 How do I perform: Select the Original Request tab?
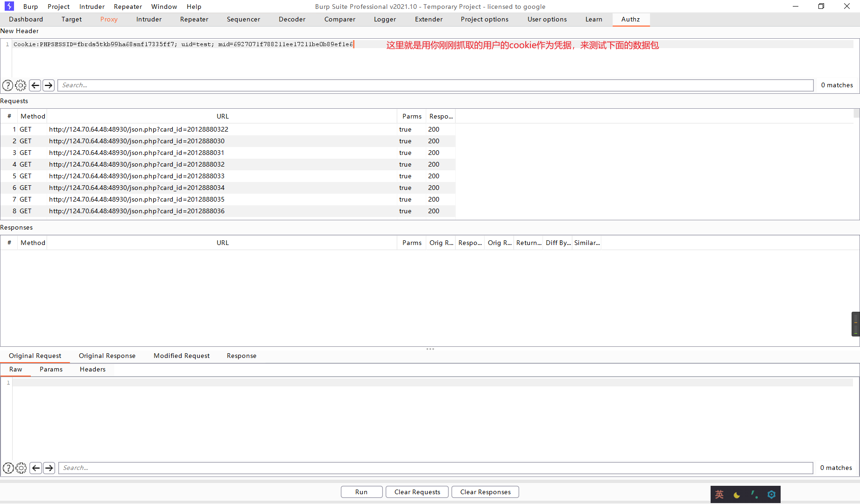click(35, 356)
